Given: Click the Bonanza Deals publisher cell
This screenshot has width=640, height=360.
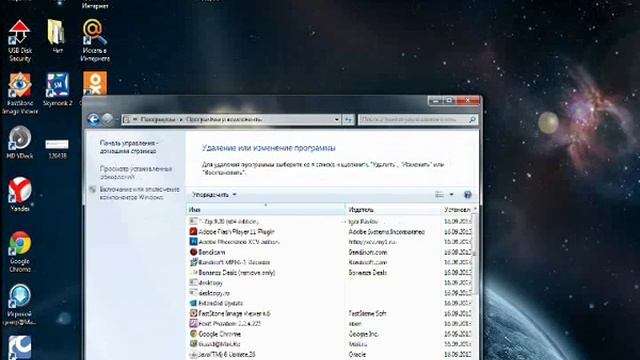Looking at the screenshot, I should (x=368, y=273).
